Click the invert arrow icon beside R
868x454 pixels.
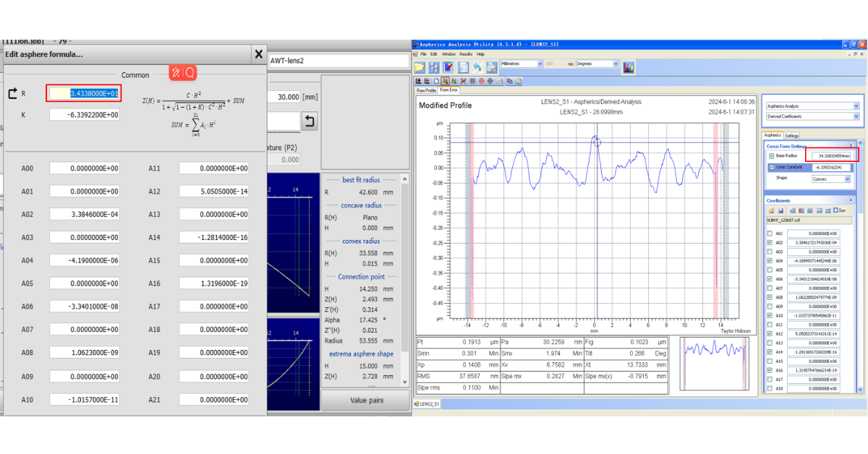(12, 93)
